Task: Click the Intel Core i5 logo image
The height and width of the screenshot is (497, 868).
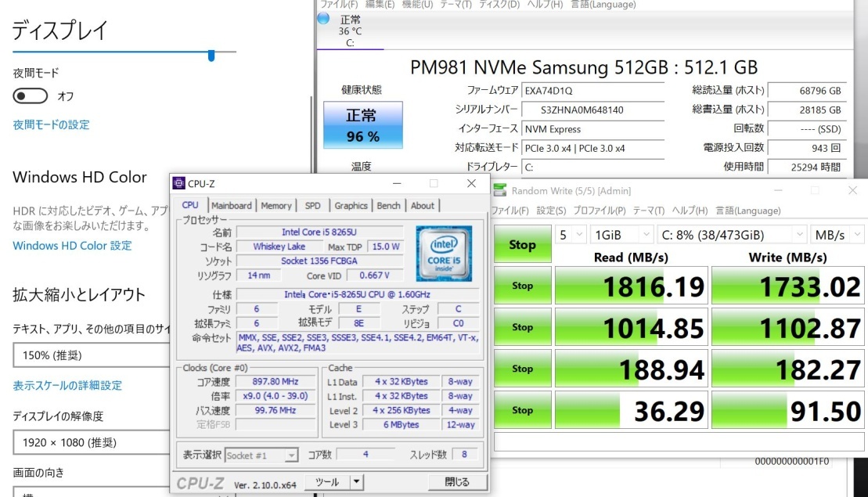Action: (x=444, y=253)
